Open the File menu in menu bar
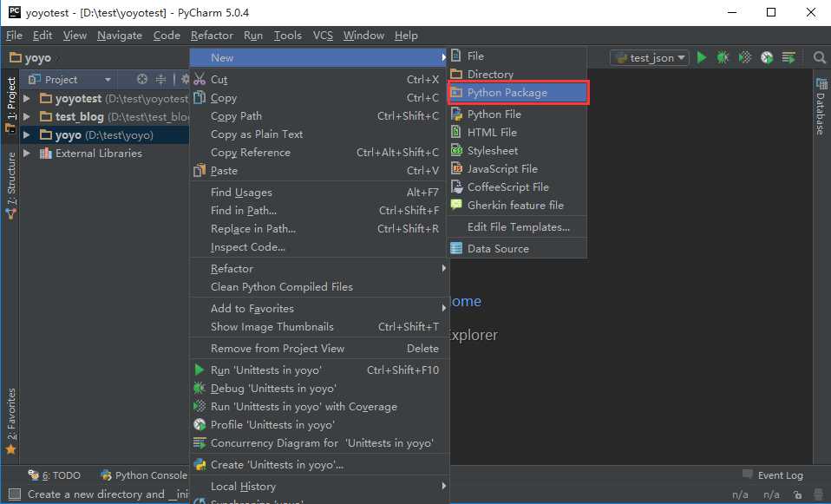This screenshot has height=504, width=831. coord(14,36)
